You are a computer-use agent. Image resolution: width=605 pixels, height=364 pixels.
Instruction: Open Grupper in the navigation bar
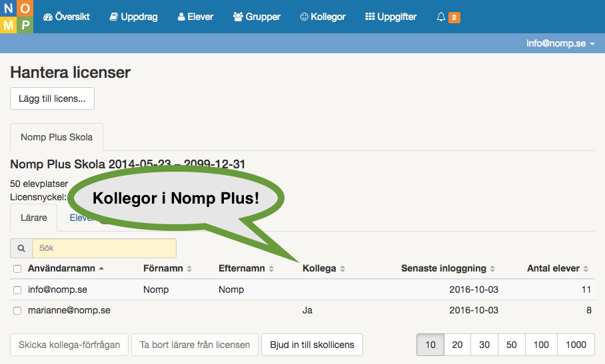click(x=257, y=17)
